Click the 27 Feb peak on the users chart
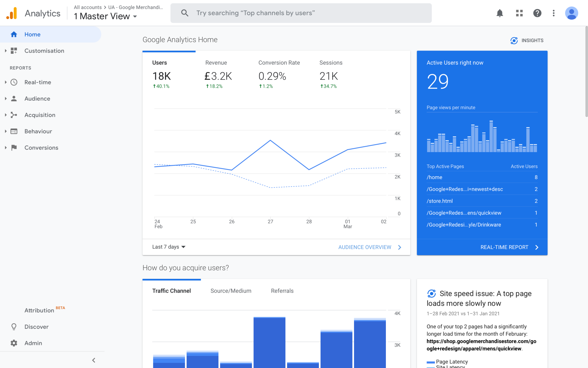 (270, 140)
